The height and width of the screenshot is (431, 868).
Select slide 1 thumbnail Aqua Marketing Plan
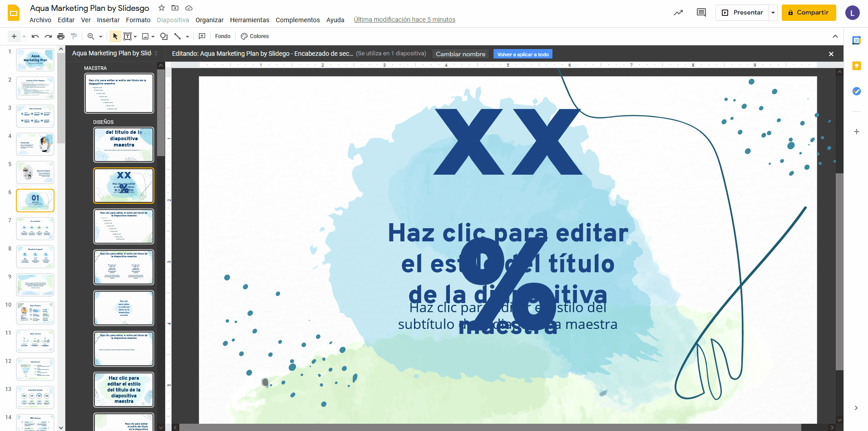(35, 60)
